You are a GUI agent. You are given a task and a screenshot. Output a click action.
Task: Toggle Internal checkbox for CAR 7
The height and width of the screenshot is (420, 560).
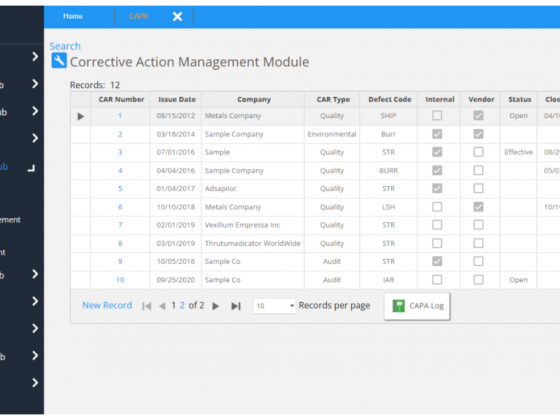pos(437,225)
